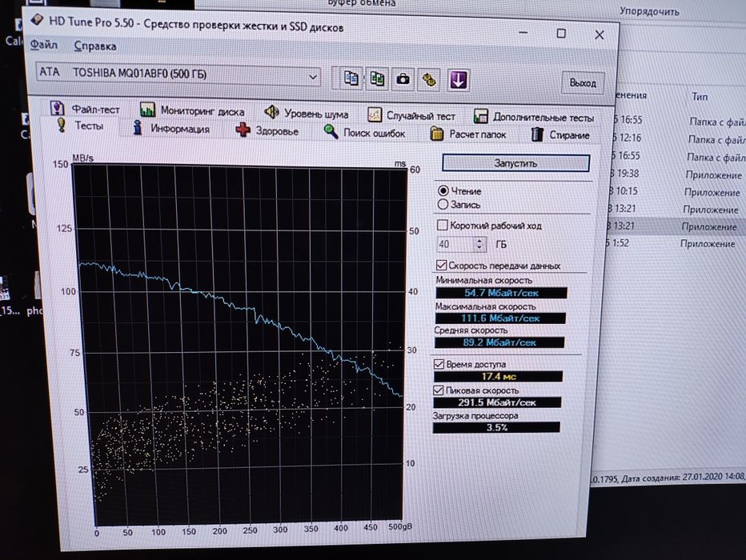Expand the TOSHIBA MQ01ABF0 drive dropdown
The height and width of the screenshot is (560, 746).
pyautogui.click(x=313, y=76)
